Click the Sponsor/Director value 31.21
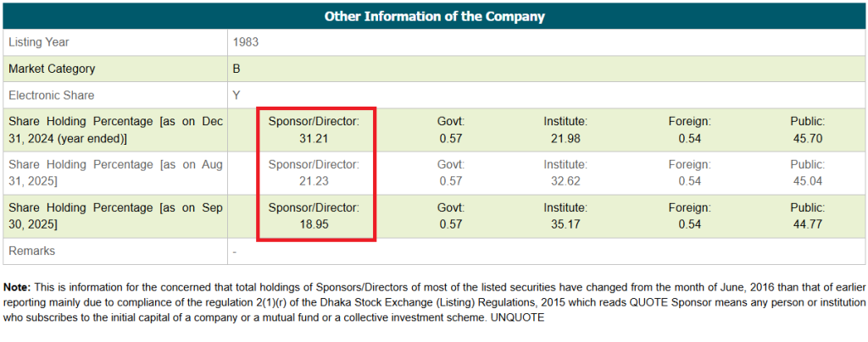This screenshot has height=342, width=868. (x=314, y=138)
